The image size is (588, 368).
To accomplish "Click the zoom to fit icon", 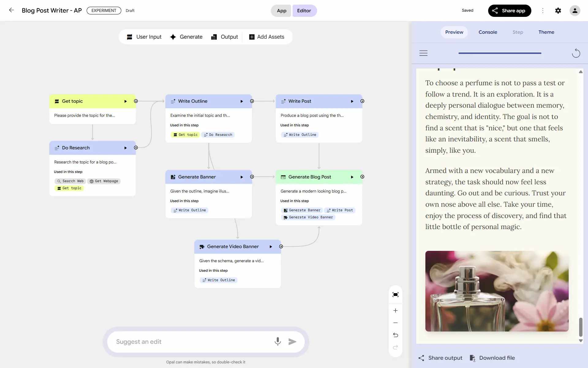I will [395, 295].
